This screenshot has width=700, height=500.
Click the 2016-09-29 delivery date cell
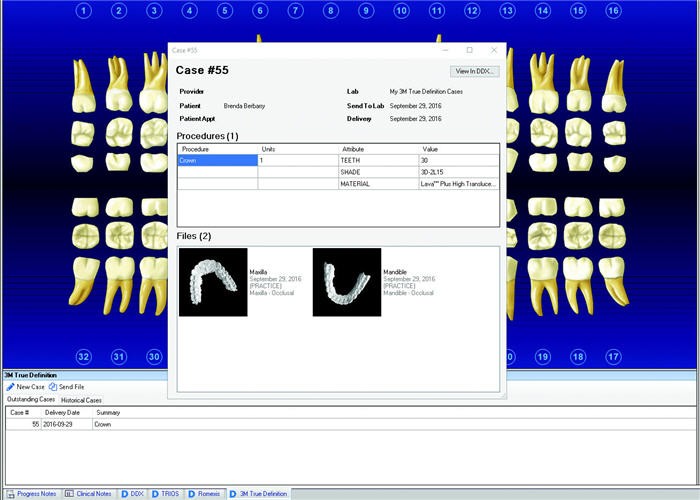pyautogui.click(x=67, y=424)
